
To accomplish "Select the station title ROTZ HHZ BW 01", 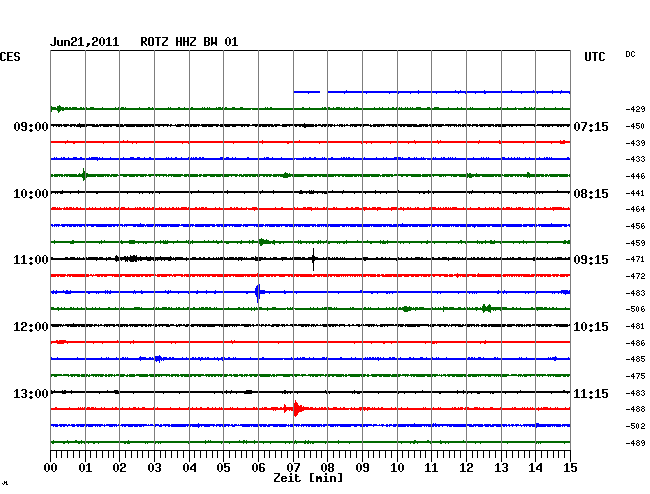I will [189, 42].
